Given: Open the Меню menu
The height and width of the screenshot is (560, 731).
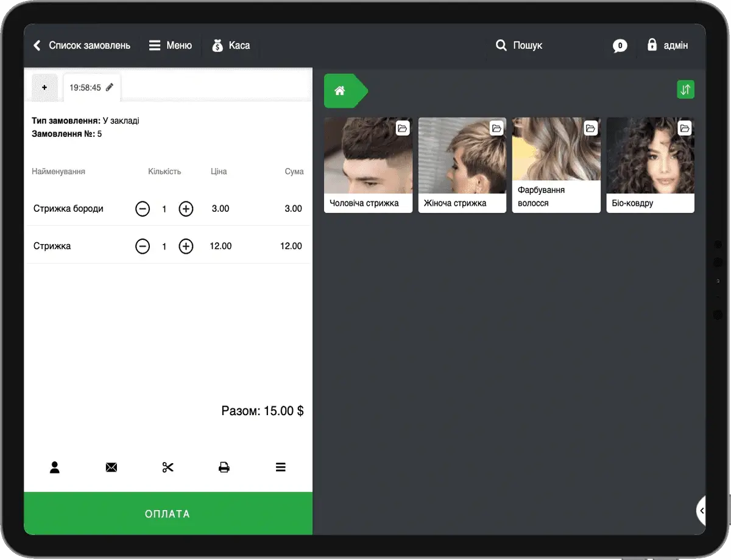Looking at the screenshot, I should point(171,46).
